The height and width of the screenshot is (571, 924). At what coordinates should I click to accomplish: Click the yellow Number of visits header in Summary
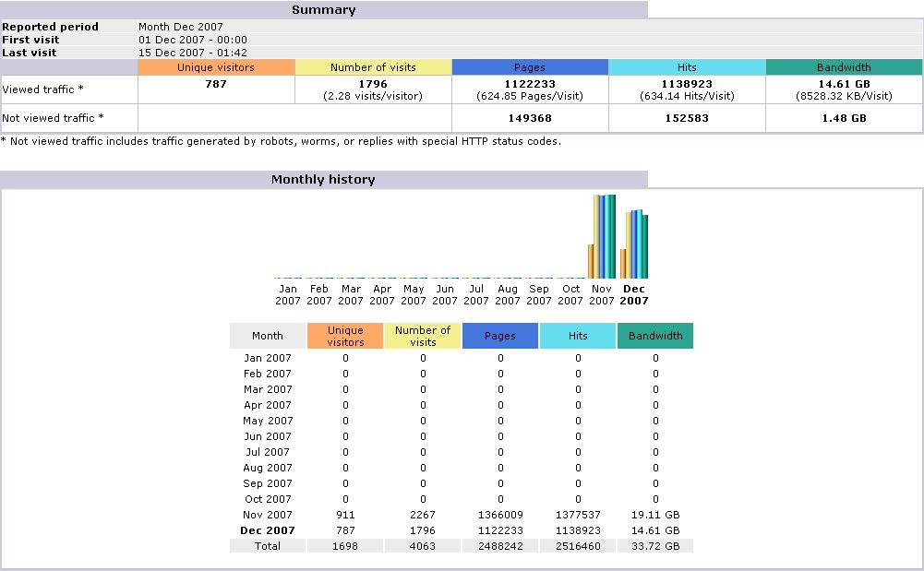coord(373,67)
